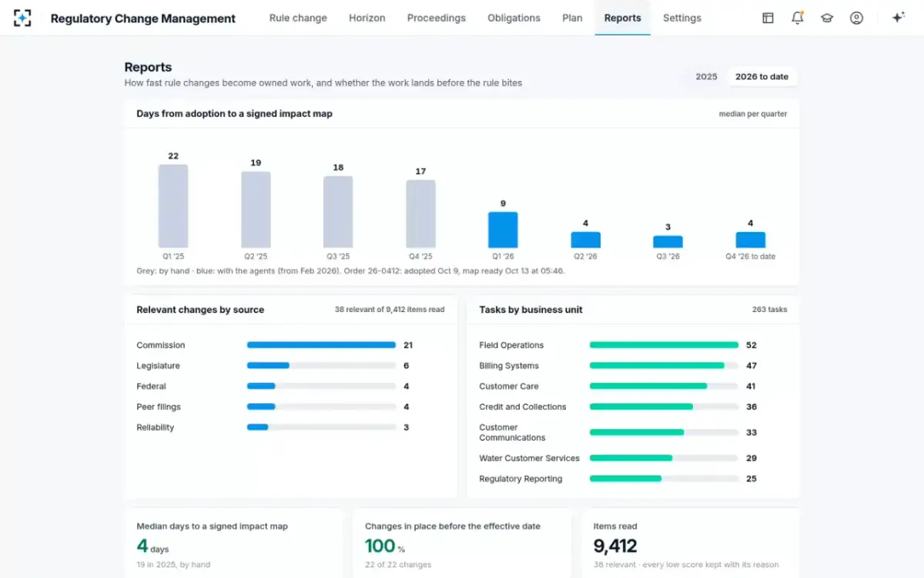This screenshot has width=924, height=578.
Task: Click the 'Customer Care' label
Action: 509,386
